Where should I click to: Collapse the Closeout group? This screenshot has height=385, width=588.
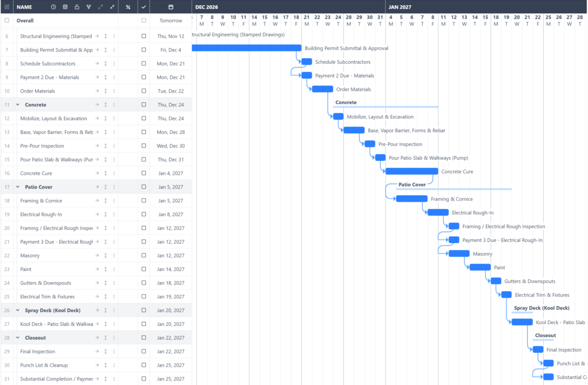18,337
